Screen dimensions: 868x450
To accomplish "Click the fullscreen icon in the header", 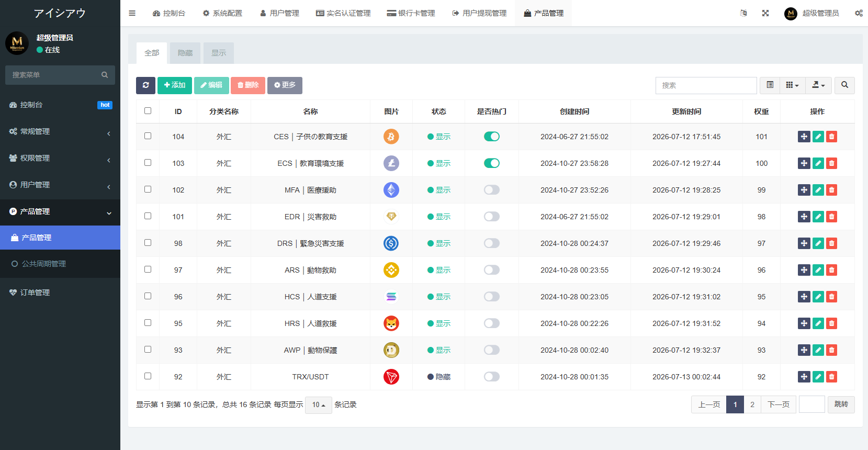I will tap(765, 13).
